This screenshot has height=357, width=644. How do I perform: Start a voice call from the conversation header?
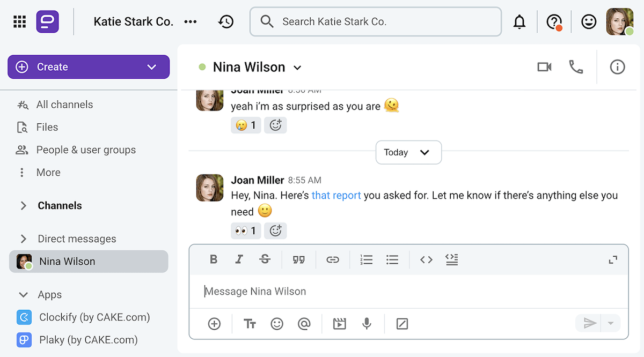pos(576,67)
